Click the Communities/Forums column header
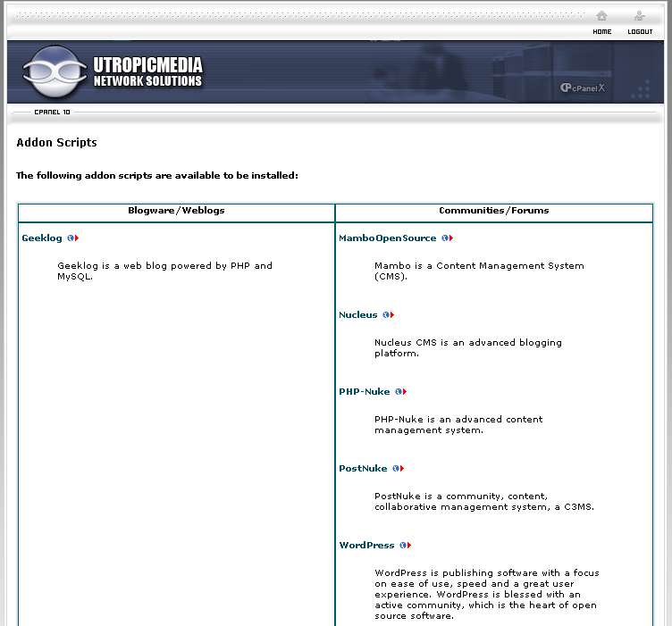672x626 pixels. point(494,210)
